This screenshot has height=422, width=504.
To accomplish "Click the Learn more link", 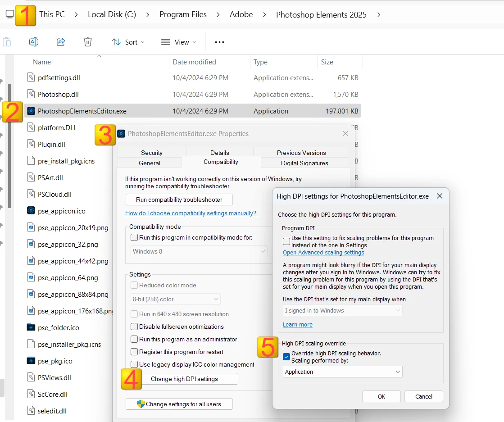I will click(x=298, y=324).
